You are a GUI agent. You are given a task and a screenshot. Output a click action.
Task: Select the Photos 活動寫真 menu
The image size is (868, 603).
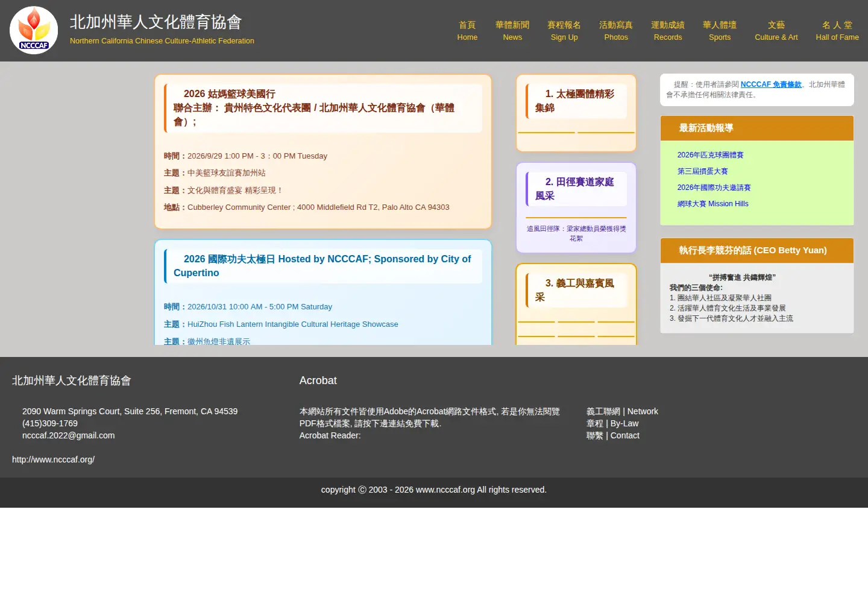tap(616, 31)
